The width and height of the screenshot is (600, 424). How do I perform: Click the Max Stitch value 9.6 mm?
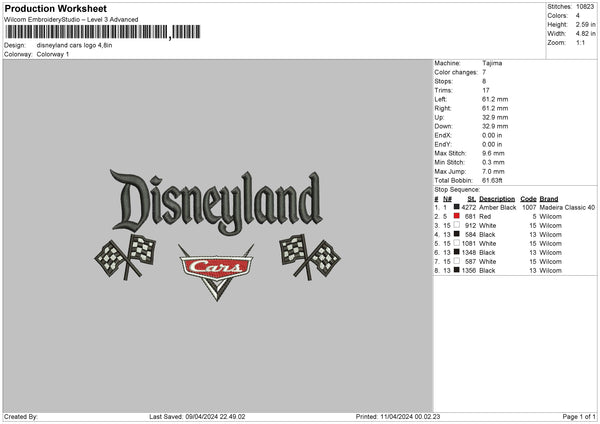[x=493, y=153]
